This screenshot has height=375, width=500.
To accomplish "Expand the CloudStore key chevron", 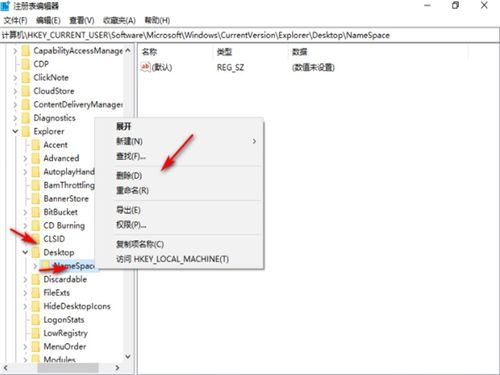I will click(15, 91).
